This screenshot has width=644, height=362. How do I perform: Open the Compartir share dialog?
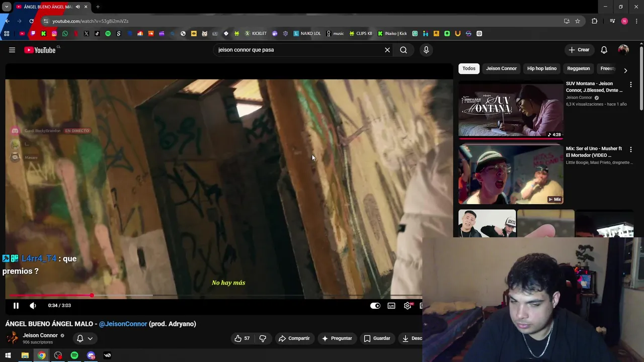tap(294, 338)
